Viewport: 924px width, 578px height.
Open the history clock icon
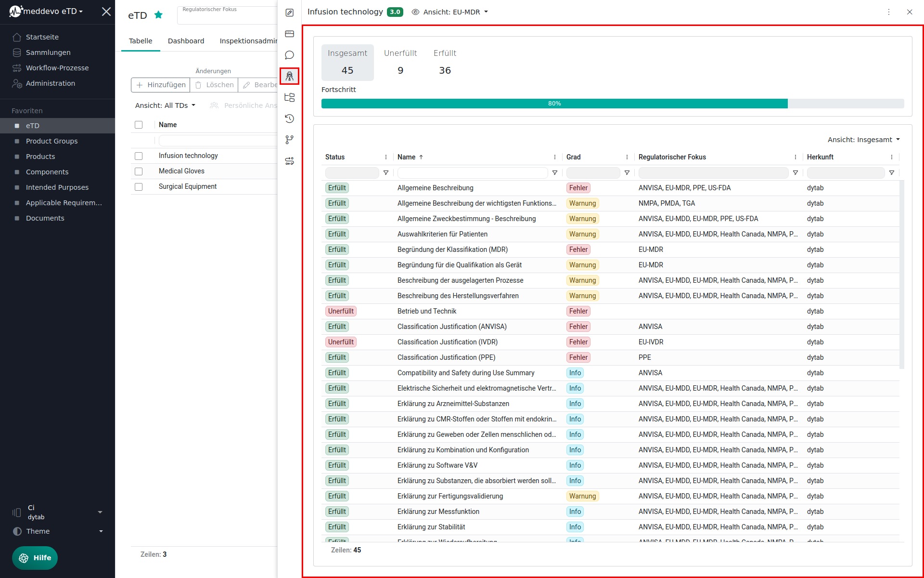289,118
